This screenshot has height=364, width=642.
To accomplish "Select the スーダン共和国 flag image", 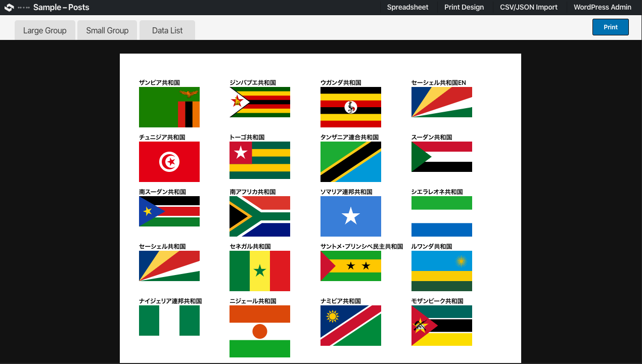I will (442, 157).
